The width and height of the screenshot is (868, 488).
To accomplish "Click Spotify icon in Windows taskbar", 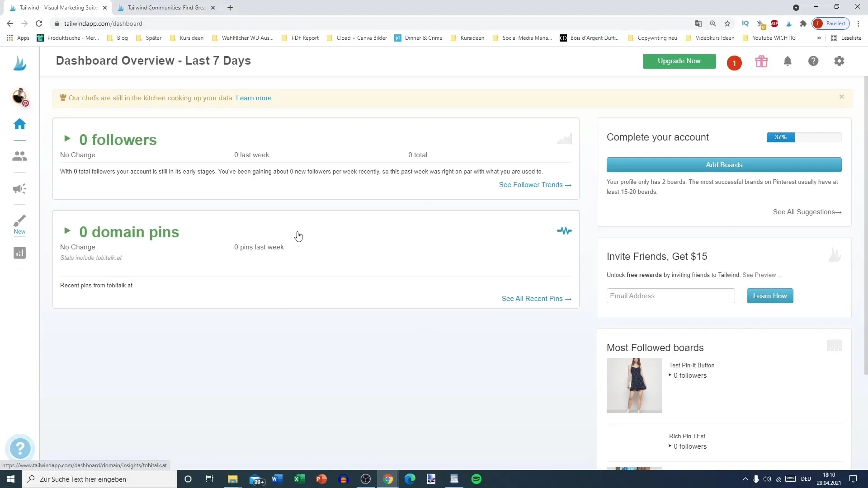I will coord(476,479).
